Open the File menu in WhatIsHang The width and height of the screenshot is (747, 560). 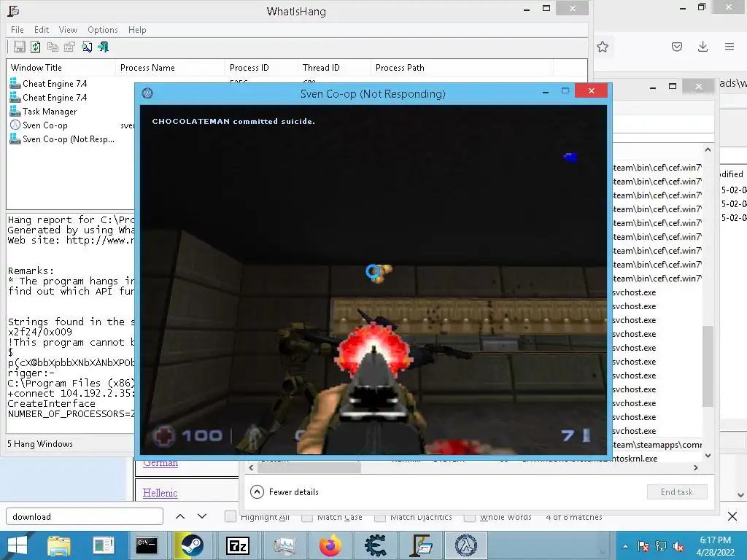point(18,29)
